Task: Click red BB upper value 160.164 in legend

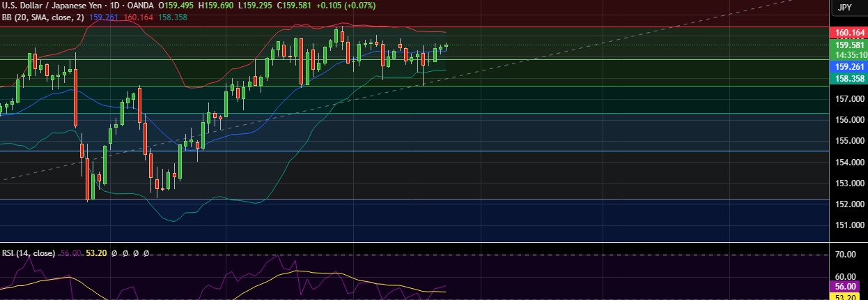Action: click(137, 16)
